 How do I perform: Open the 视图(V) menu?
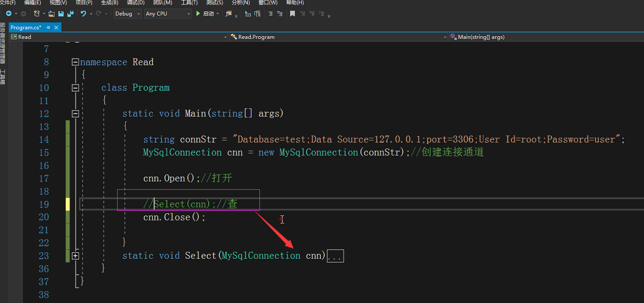coord(58,3)
